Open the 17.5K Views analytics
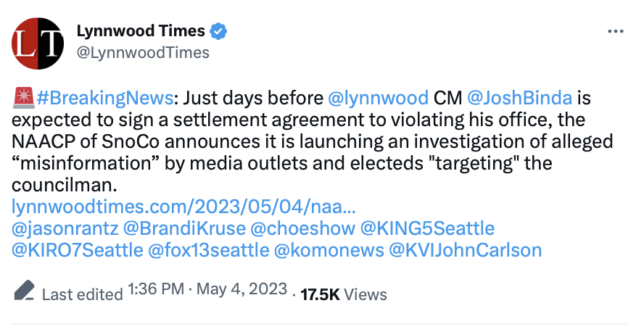Screen dimensions: 644x332 [x=343, y=294]
